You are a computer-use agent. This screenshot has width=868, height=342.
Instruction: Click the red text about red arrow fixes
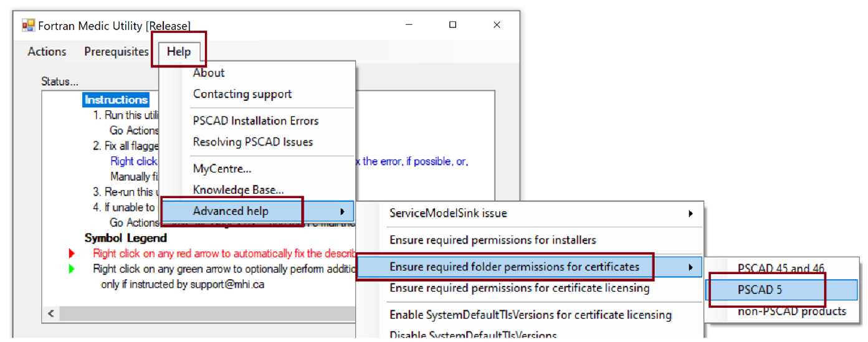225,254
